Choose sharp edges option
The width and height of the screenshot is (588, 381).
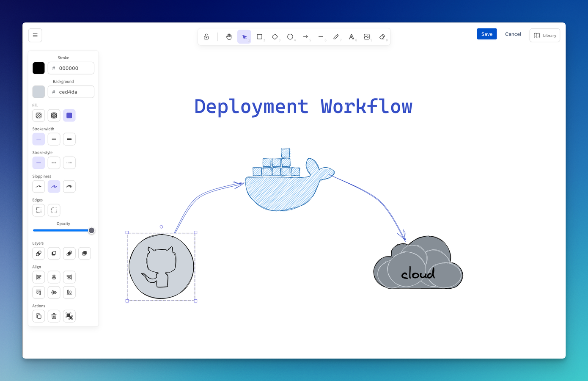point(38,210)
